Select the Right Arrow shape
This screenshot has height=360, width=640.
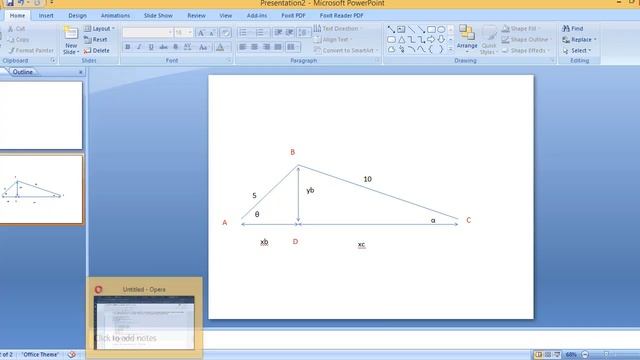point(431,40)
